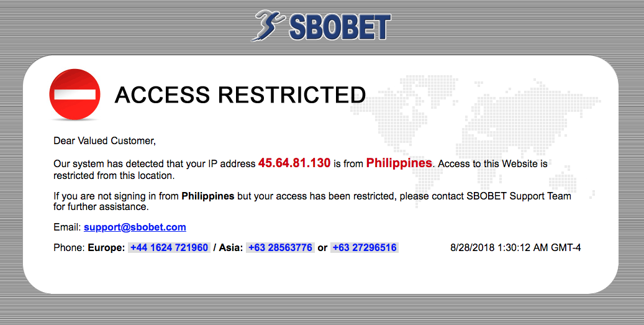Click the text 'restricted from this location.'
Screen dimensions: 644x325
114,175
